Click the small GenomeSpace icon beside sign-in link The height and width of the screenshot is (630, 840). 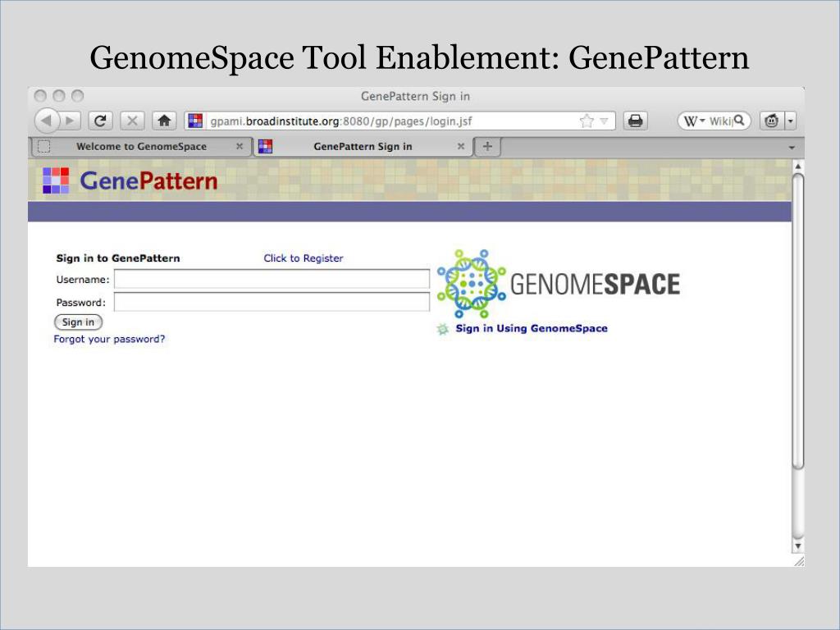pyautogui.click(x=442, y=329)
